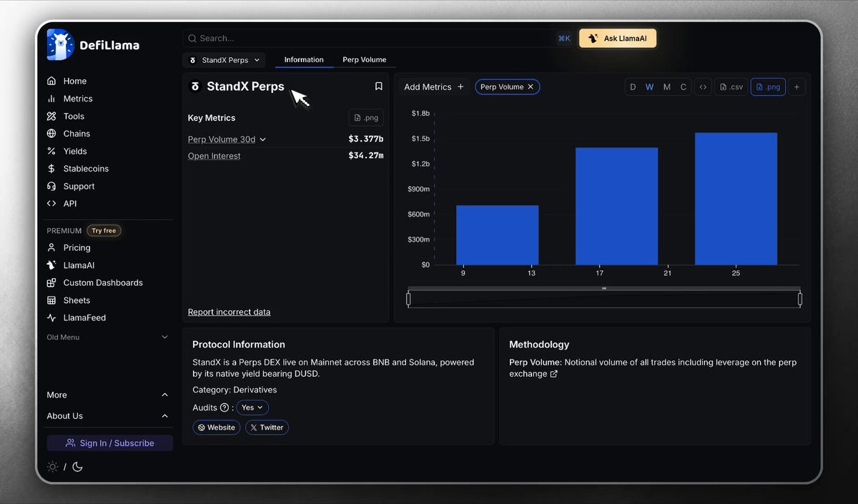Open the Pricing user icon

[51, 247]
